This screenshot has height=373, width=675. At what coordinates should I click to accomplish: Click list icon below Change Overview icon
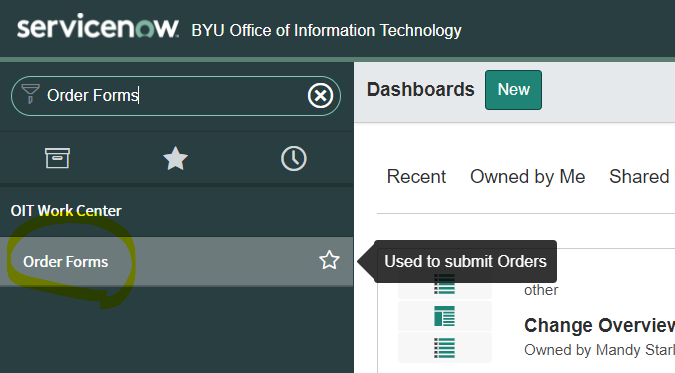coord(445,348)
